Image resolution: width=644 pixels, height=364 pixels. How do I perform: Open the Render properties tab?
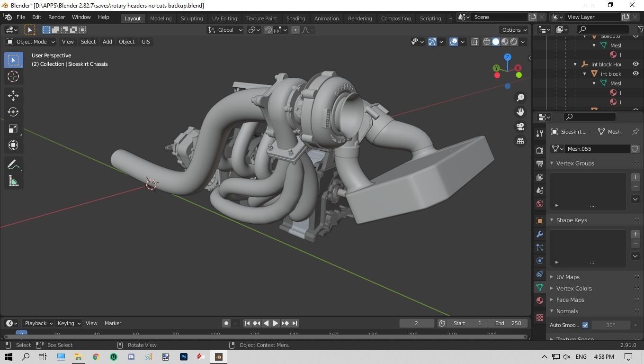[x=540, y=150]
